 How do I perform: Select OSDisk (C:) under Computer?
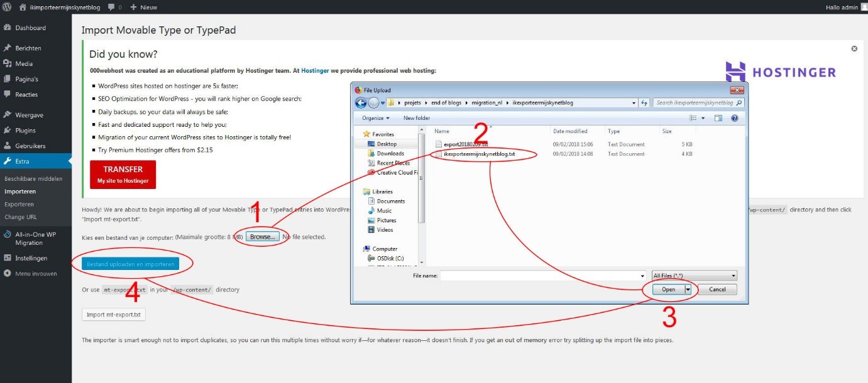tap(390, 258)
